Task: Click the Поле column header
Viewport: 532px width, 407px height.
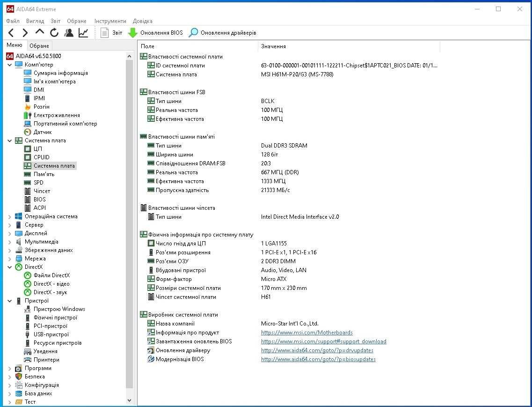Action: 198,46
